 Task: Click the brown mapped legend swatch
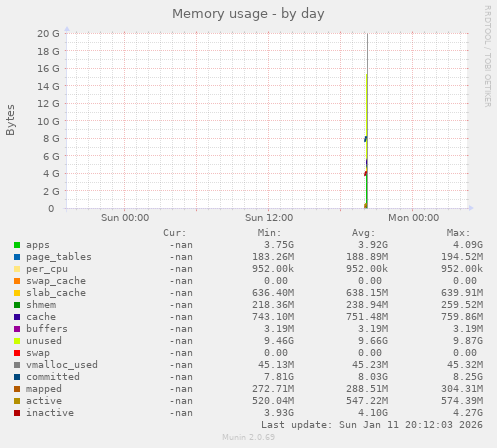17,389
